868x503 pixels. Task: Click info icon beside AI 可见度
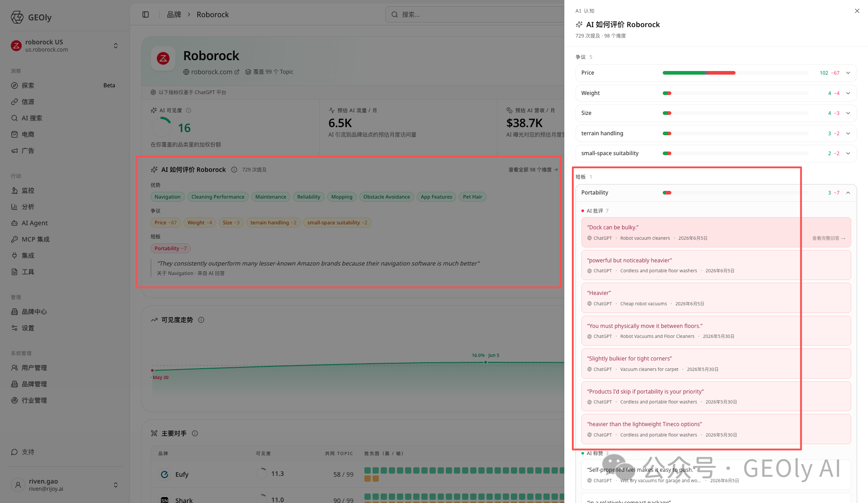click(189, 110)
